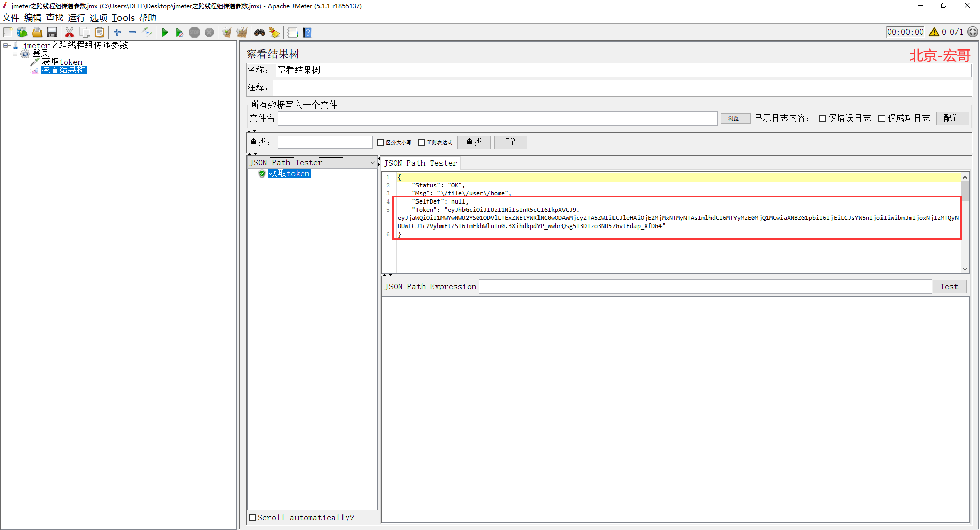Select jmeter之跨线程组传递参数 test plan root
The image size is (980, 530).
(75, 45)
